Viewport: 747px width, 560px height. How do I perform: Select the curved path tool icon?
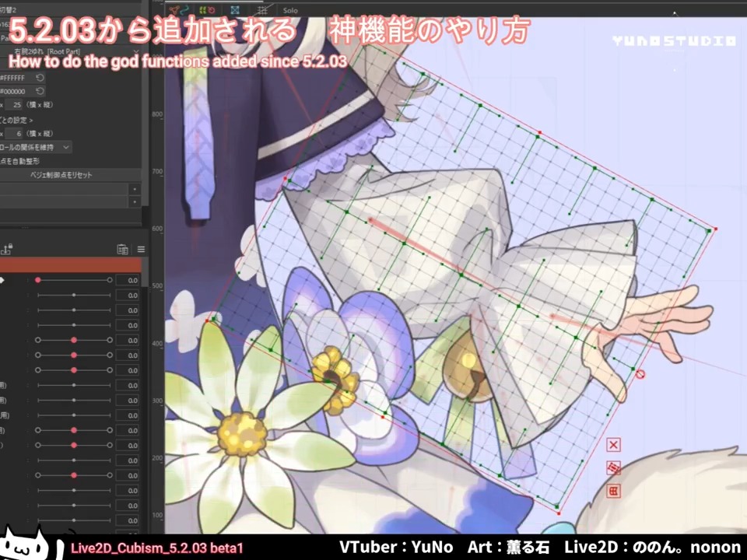[x=185, y=9]
